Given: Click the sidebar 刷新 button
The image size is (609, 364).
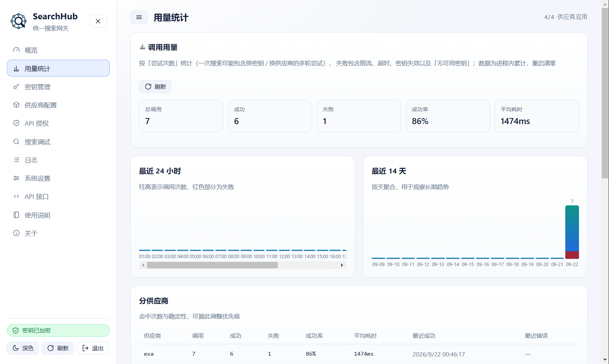Looking at the screenshot, I should (58, 348).
